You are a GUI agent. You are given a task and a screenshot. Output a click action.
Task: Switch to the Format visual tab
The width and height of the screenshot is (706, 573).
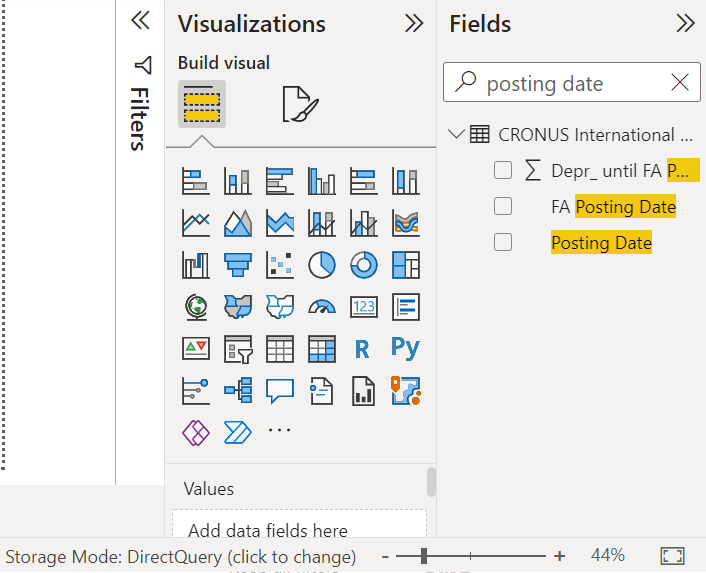click(x=299, y=103)
